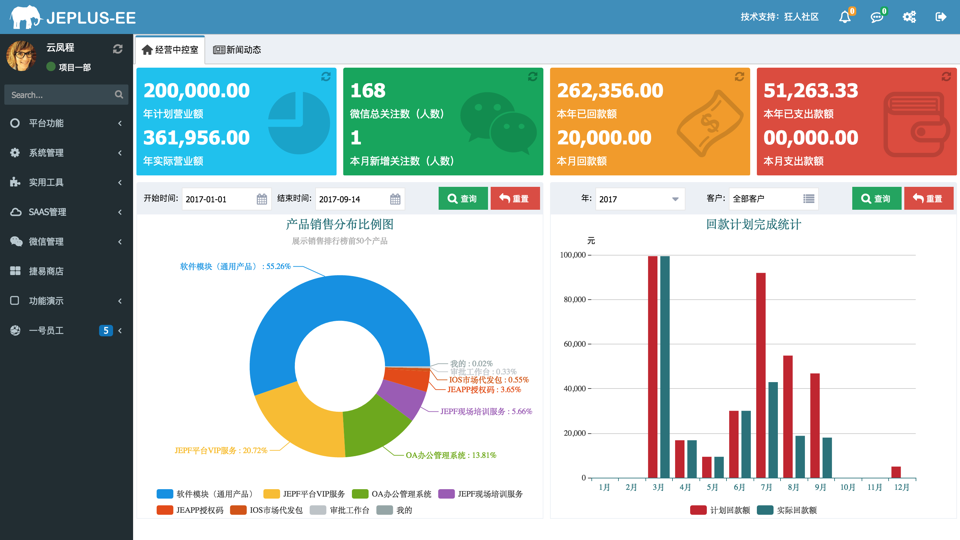Click the logout icon in header
The width and height of the screenshot is (960, 540).
[x=941, y=17]
